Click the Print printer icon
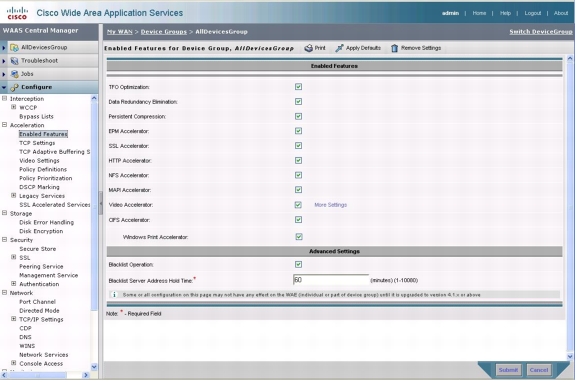The height and width of the screenshot is (382, 577). click(x=308, y=48)
